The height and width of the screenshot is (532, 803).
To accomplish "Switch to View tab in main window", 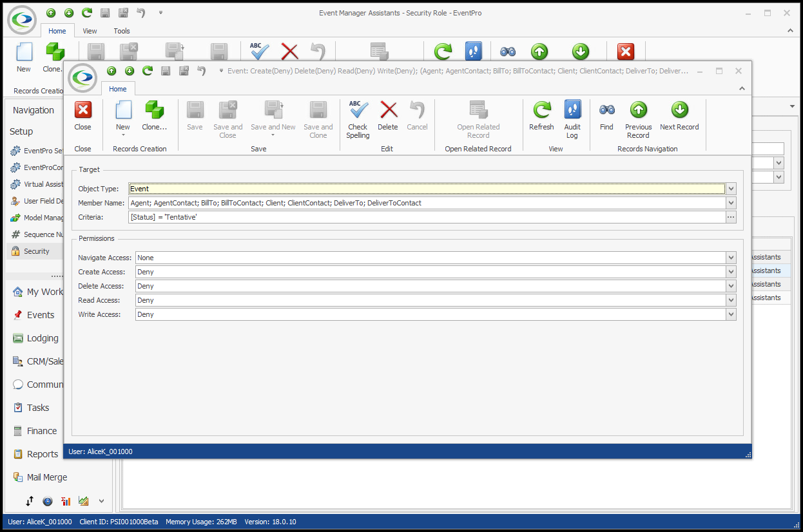I will (90, 31).
